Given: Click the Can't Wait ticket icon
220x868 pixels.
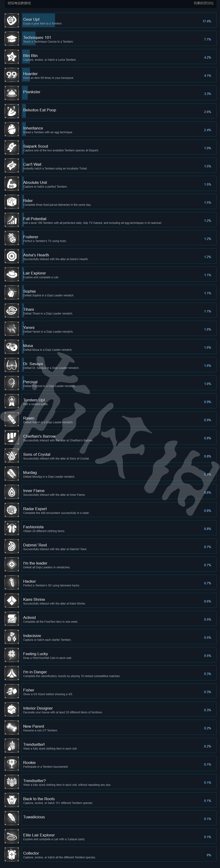Looking at the screenshot, I should [x=12, y=166].
